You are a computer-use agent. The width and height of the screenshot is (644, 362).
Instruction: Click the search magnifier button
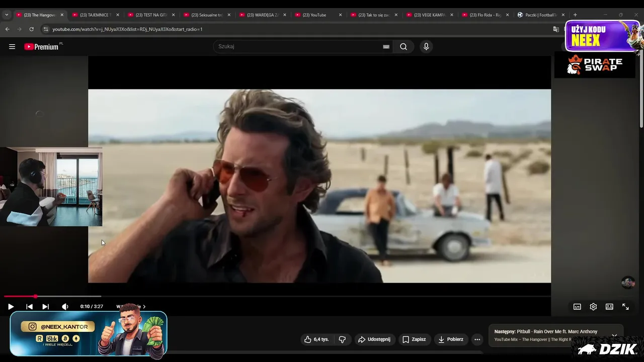[x=404, y=47]
